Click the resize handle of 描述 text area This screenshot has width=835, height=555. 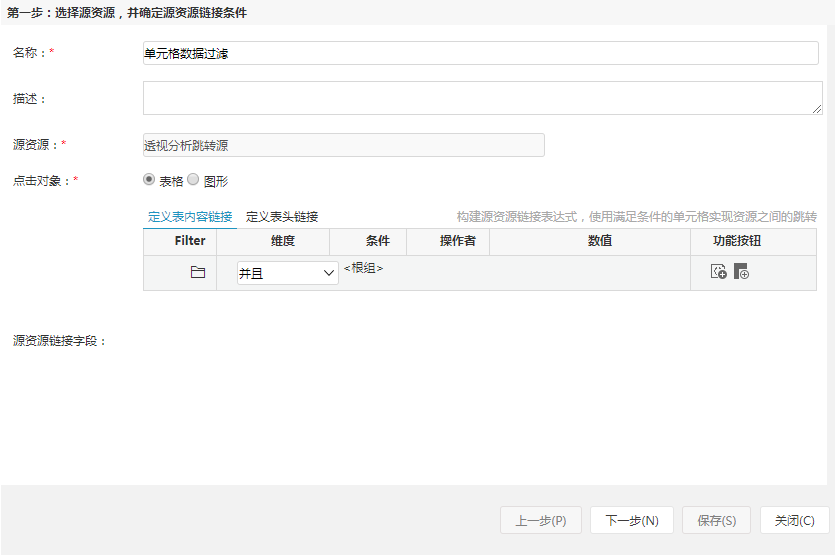[x=817, y=109]
